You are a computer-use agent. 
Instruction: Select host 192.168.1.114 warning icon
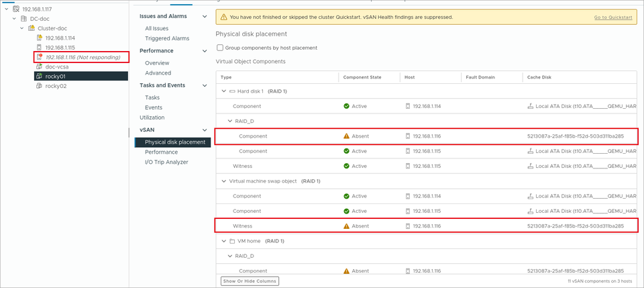pyautogui.click(x=40, y=38)
